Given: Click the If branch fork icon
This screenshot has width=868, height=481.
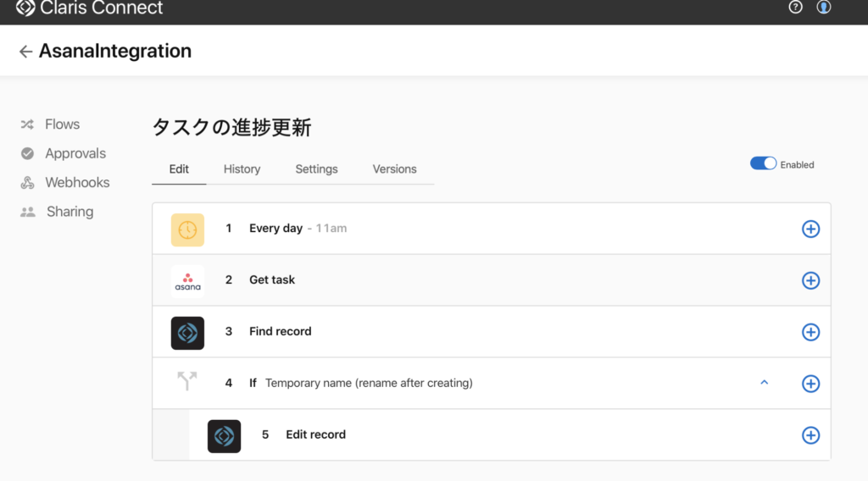Looking at the screenshot, I should 187,383.
